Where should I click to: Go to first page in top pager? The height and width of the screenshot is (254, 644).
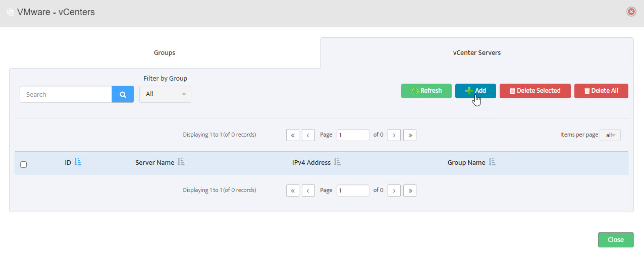(x=293, y=135)
